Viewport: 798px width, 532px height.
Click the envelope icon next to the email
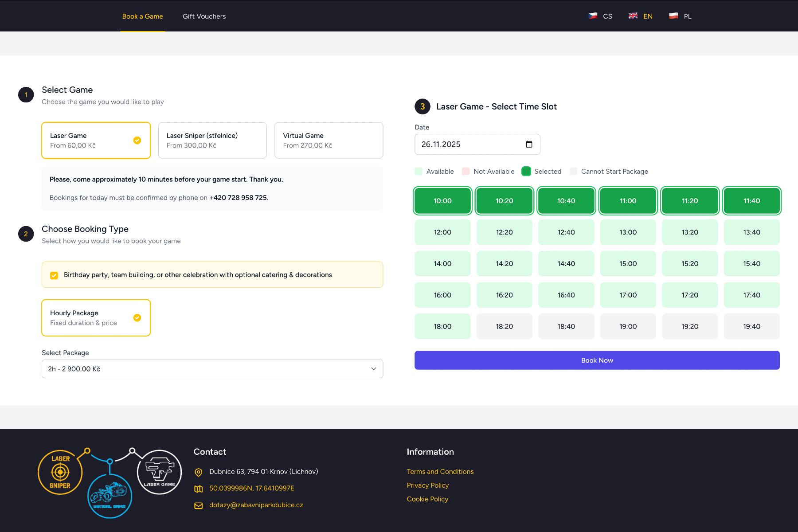[198, 505]
